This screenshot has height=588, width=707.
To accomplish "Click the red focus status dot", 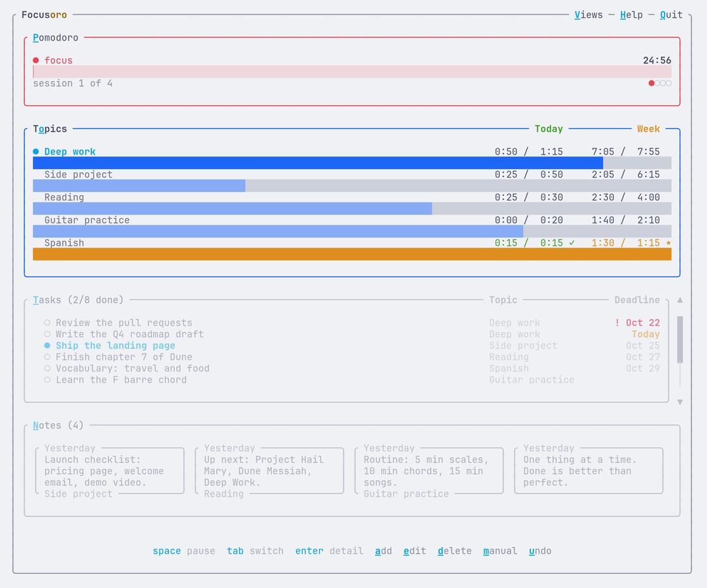I will 35,60.
